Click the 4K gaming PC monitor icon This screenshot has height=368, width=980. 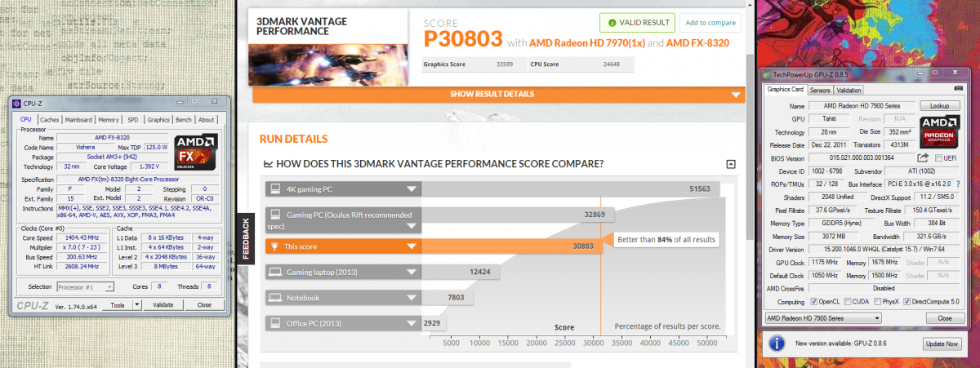tap(275, 189)
